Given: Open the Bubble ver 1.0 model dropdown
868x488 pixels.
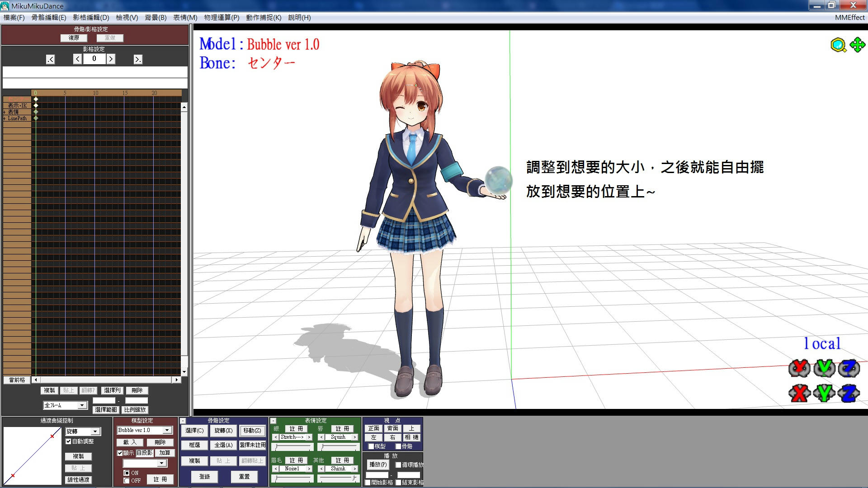Looking at the screenshot, I should point(167,430).
